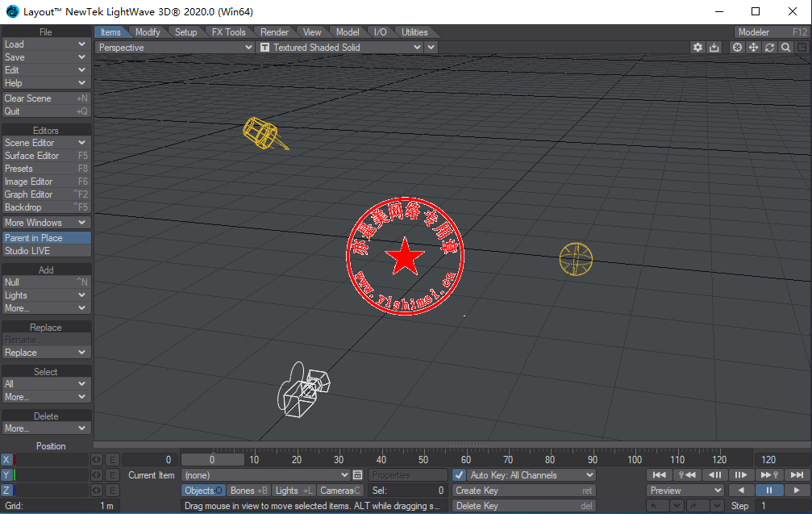Screen dimensions: 812x514
Task: Switch selection mode to Lights
Action: click(x=294, y=490)
